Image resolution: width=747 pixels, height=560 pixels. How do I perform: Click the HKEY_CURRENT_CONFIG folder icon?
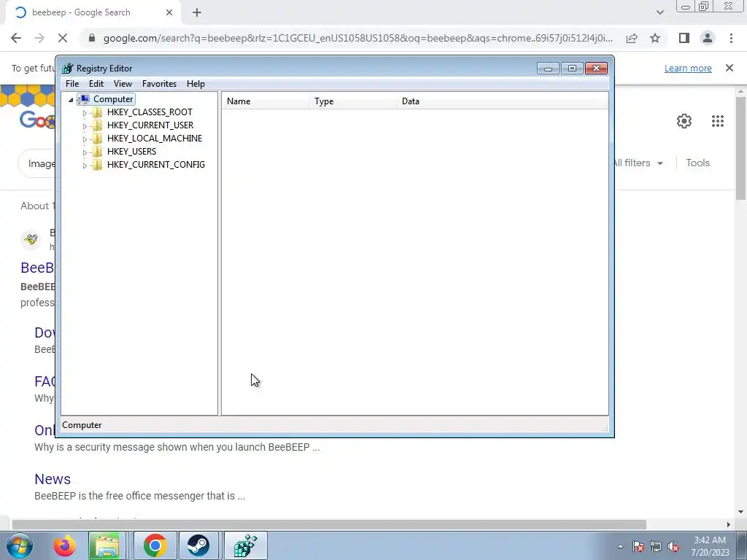coord(97,165)
